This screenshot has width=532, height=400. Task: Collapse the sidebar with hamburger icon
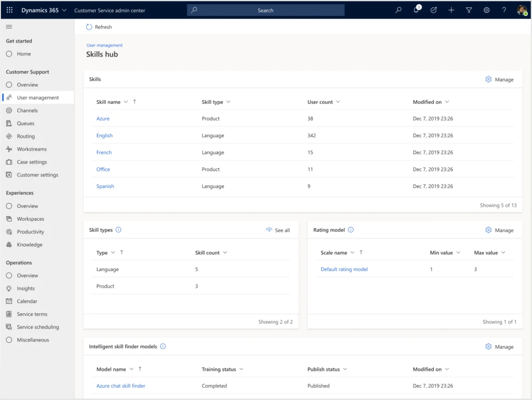coord(9,27)
